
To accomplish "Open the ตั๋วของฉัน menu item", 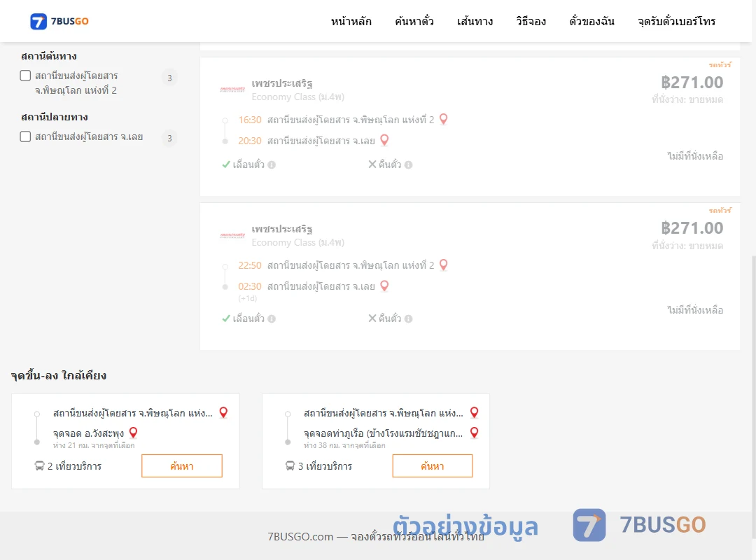I will click(591, 21).
